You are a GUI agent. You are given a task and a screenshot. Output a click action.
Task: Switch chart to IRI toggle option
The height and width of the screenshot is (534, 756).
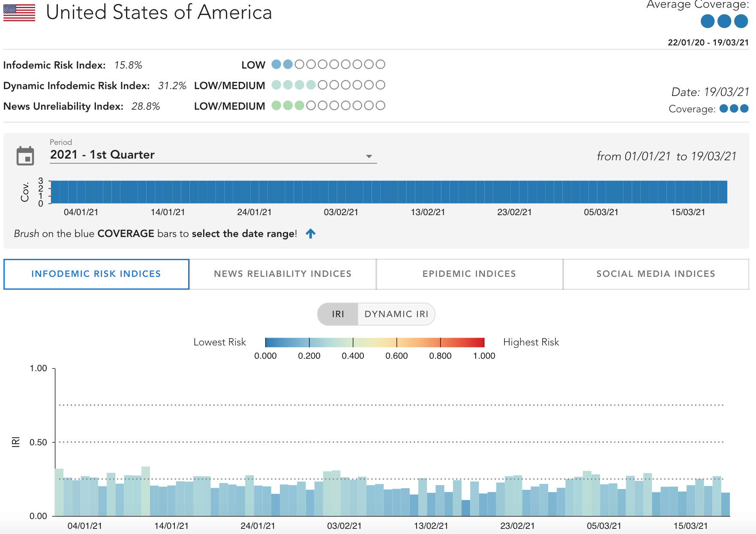338,314
